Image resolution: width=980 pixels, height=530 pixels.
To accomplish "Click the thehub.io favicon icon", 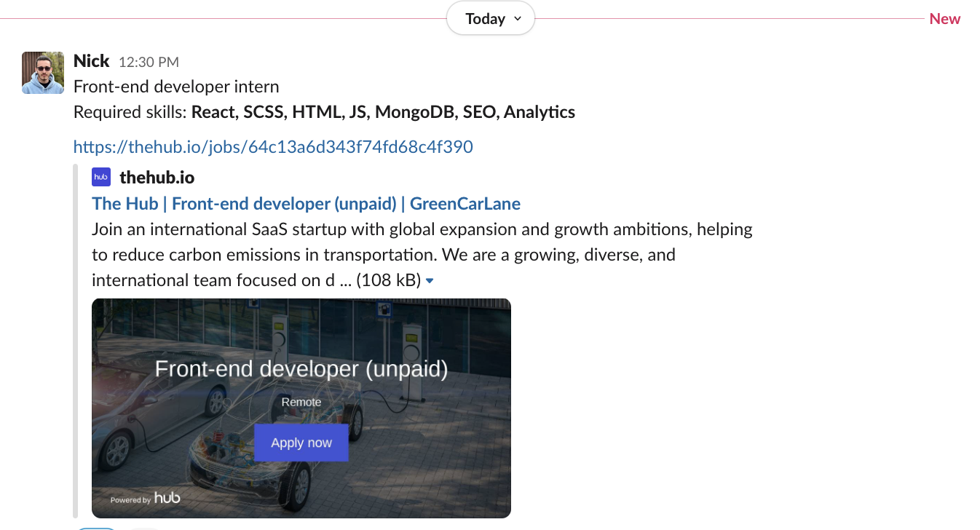I will coord(101,177).
